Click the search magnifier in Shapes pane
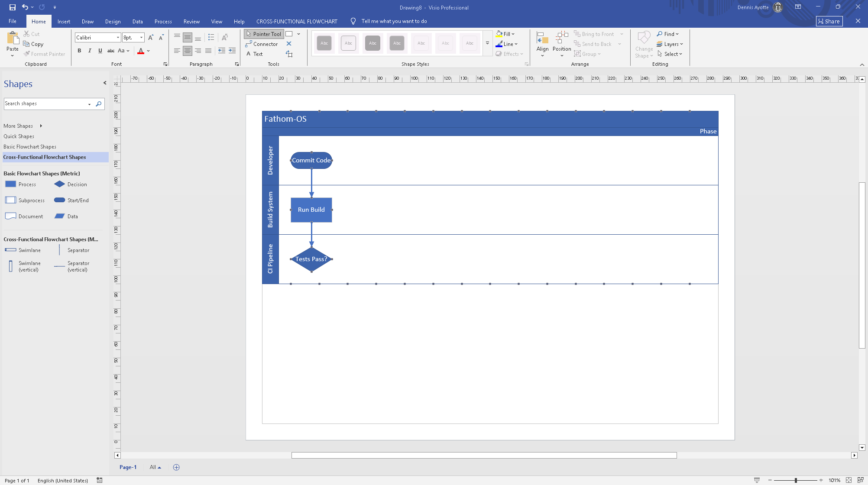 (x=99, y=104)
